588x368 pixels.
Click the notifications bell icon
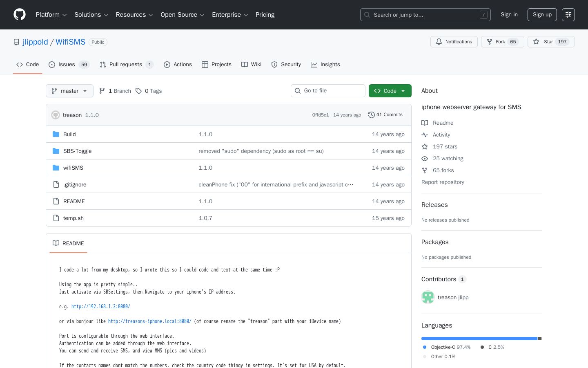coord(439,42)
